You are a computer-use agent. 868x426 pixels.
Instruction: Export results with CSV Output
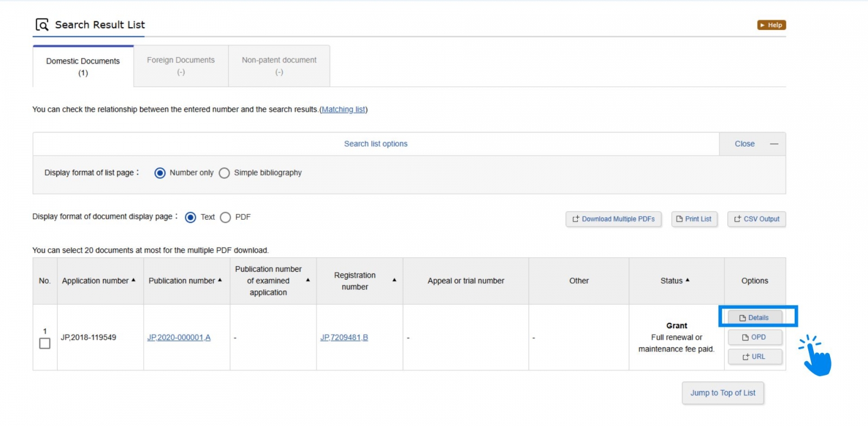tap(756, 219)
